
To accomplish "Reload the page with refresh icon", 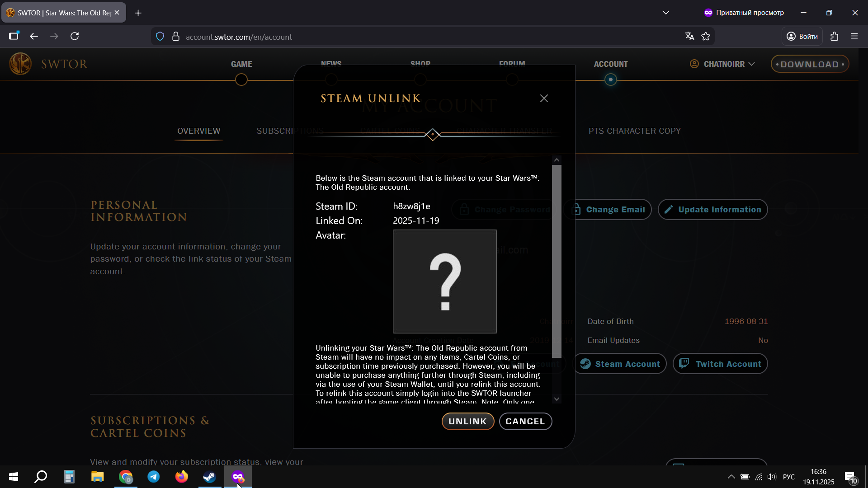I will coord(75,36).
